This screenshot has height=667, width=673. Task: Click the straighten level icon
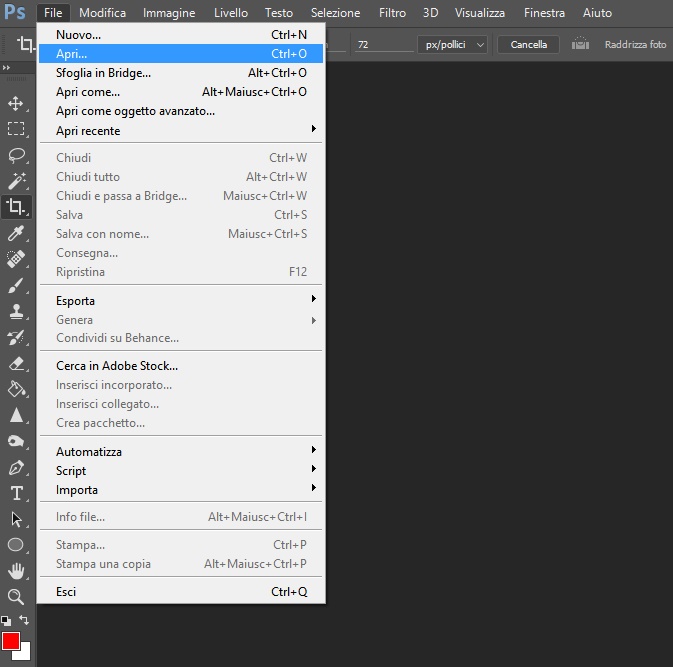tap(580, 43)
